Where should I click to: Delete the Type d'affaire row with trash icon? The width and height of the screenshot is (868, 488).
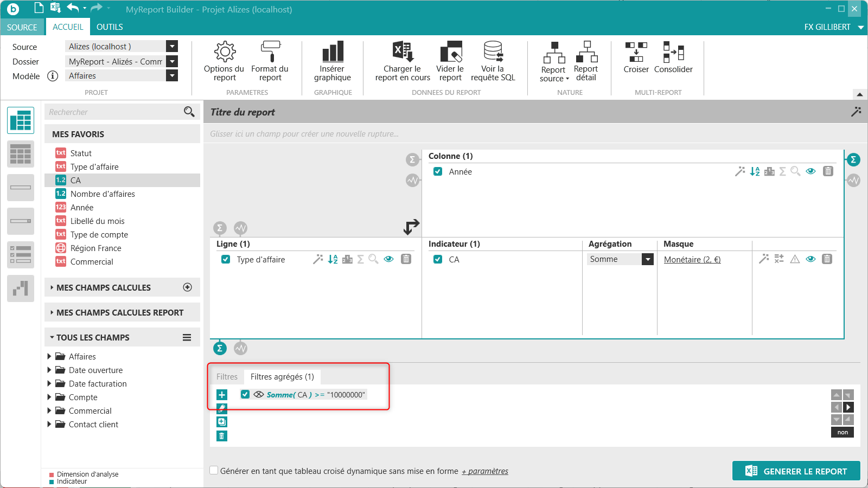[x=406, y=259]
